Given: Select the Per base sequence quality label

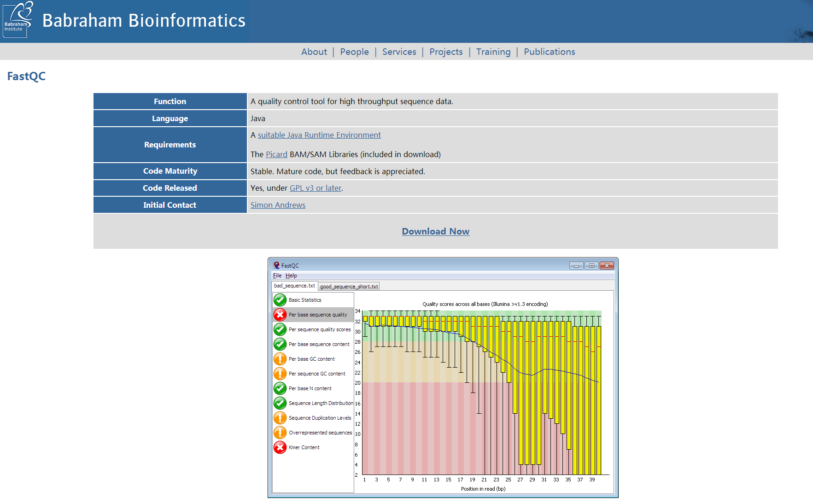Looking at the screenshot, I should 318,315.
